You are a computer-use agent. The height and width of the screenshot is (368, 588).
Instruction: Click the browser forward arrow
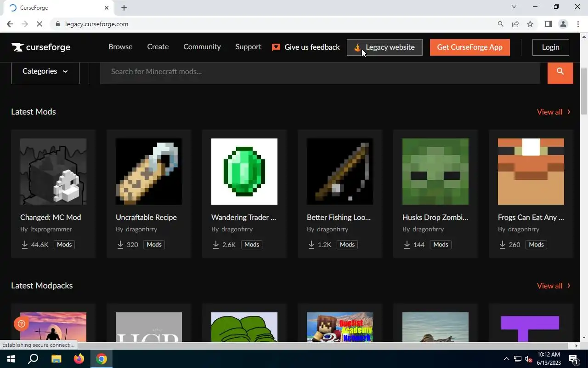pyautogui.click(x=25, y=24)
